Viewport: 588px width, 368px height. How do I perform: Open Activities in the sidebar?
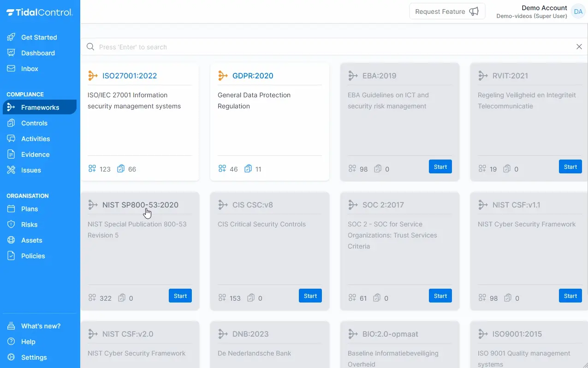36,139
